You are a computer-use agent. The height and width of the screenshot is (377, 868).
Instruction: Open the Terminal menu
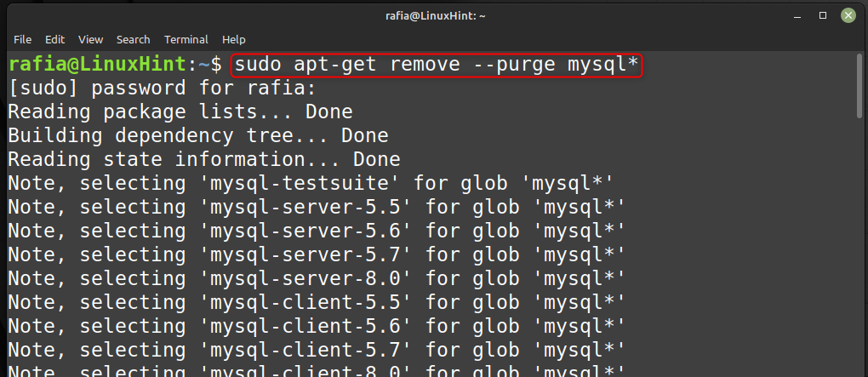[186, 40]
